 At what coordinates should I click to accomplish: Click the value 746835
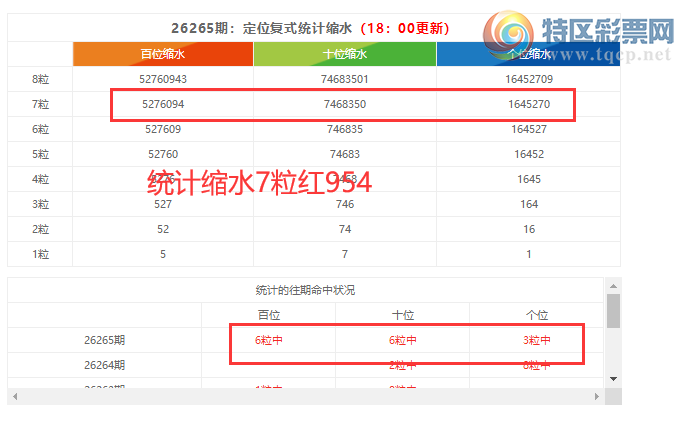[345, 130]
